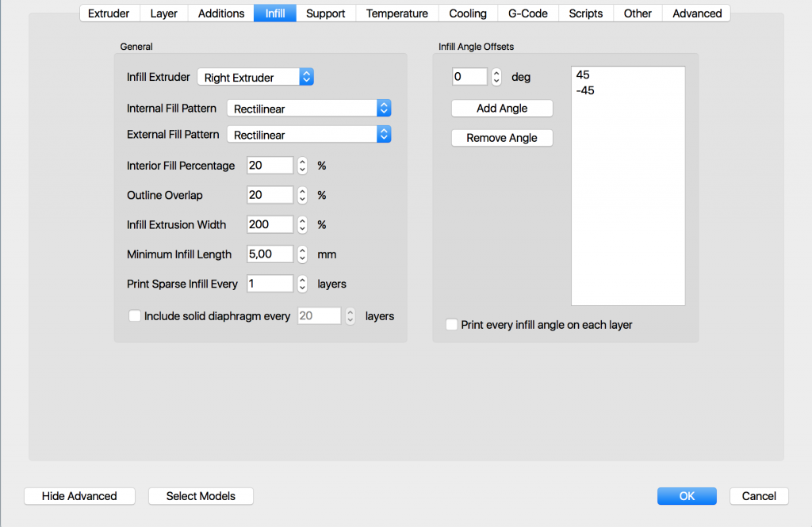
Task: Click the Interior Fill Percentage field
Action: (270, 166)
